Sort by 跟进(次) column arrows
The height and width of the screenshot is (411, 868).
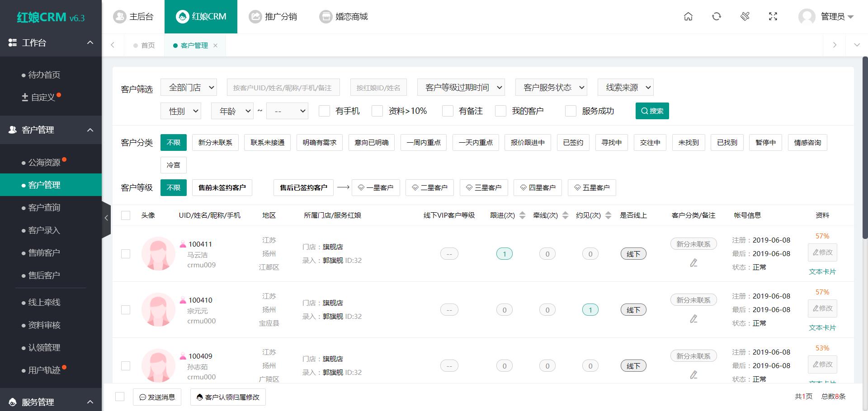click(522, 215)
